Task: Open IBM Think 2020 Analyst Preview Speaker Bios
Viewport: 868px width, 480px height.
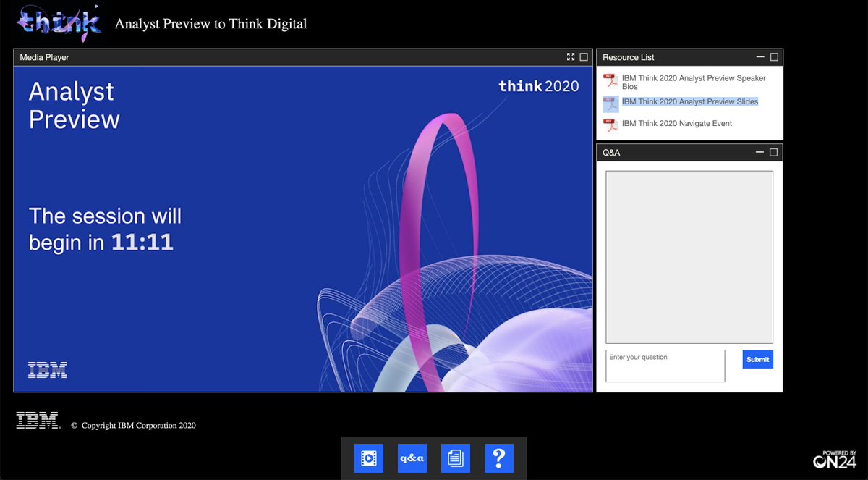Action: [694, 82]
